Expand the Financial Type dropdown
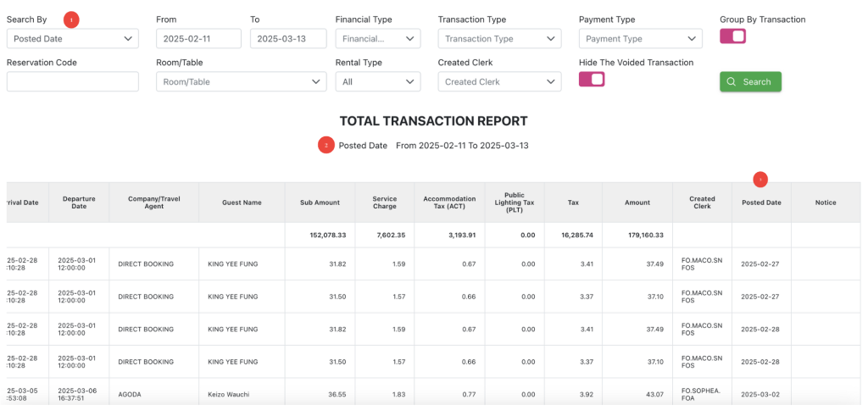The height and width of the screenshot is (416, 868). pos(377,38)
